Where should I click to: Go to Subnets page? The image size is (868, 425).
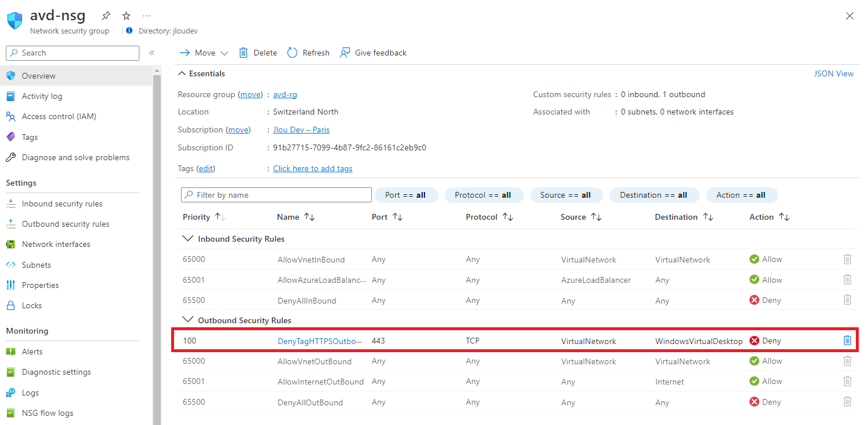(x=36, y=265)
